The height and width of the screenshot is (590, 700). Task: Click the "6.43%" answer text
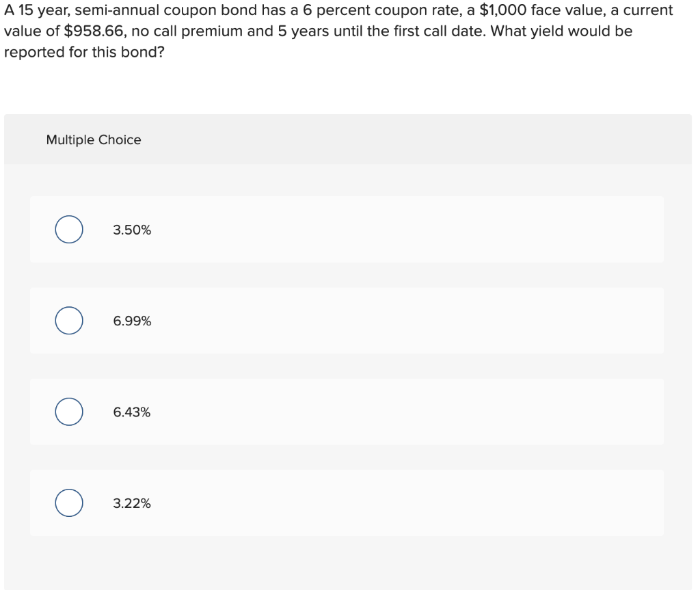tap(132, 412)
